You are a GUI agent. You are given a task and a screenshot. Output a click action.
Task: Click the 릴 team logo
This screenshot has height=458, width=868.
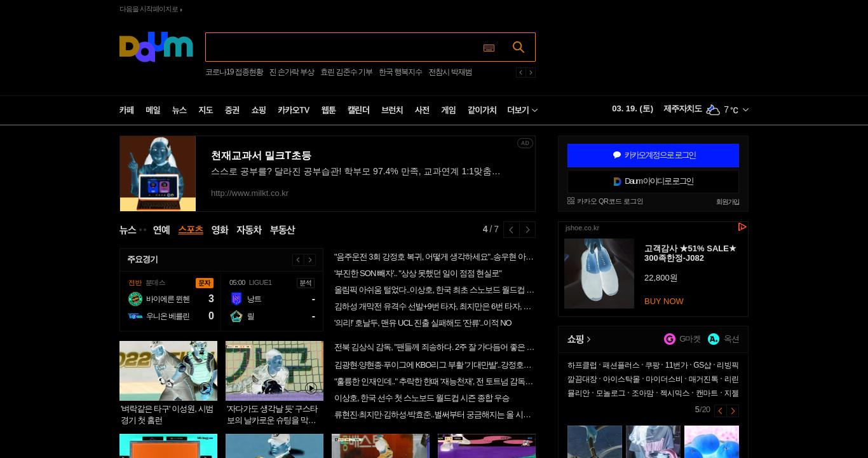[236, 316]
